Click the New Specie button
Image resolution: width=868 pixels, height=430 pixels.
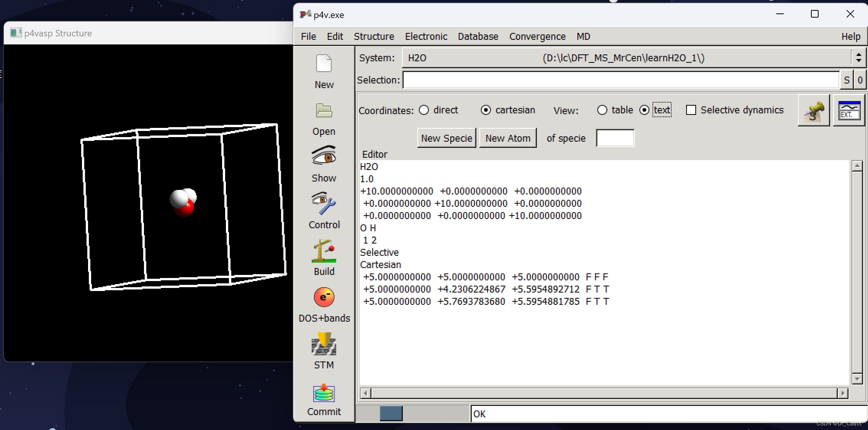pyautogui.click(x=446, y=138)
